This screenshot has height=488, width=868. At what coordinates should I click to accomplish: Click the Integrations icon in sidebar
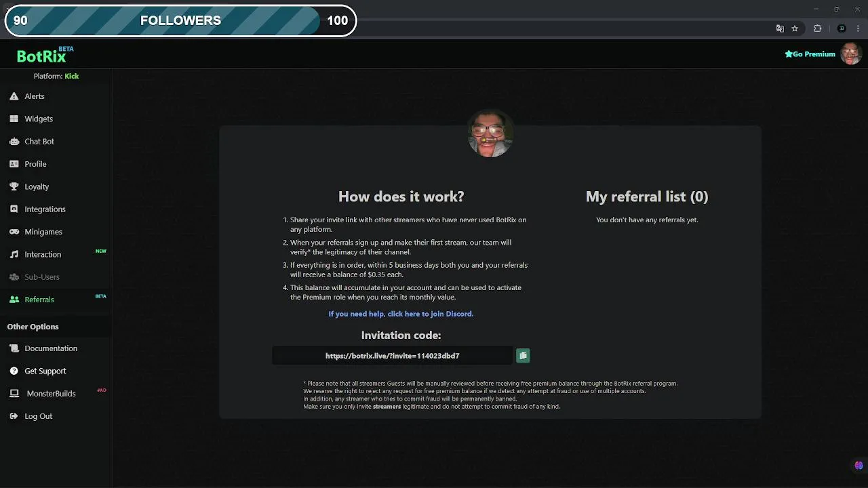[14, 209]
